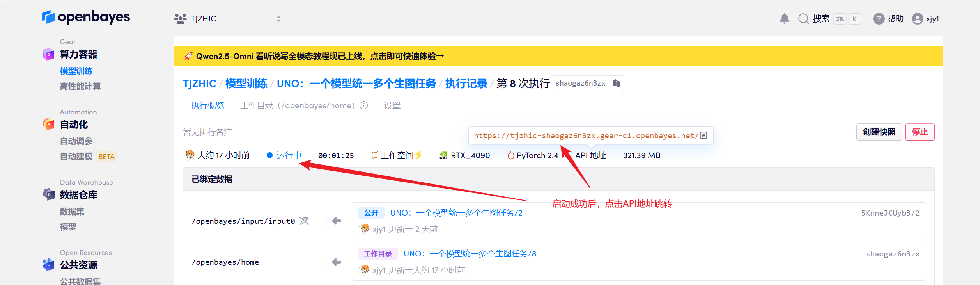Click the NVIDIA RTX_4090 icon
The image size is (980, 285).
443,155
